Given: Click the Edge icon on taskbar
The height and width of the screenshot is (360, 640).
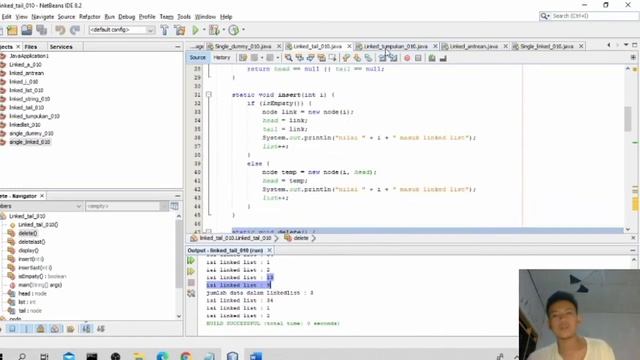Looking at the screenshot, I should click(162, 357).
